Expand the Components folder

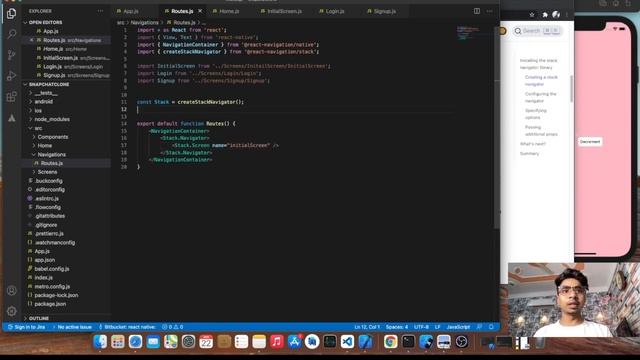pyautogui.click(x=53, y=137)
